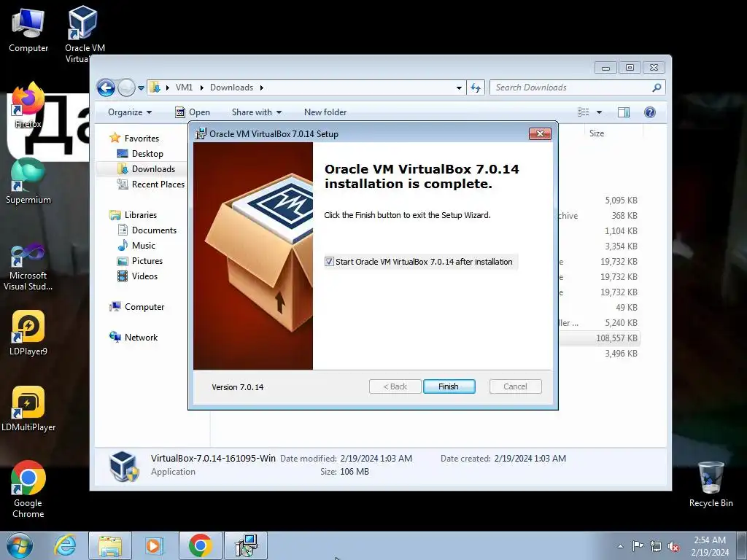
Task: Click the VirtualBox installer icon in details pane
Action: pyautogui.click(x=124, y=466)
